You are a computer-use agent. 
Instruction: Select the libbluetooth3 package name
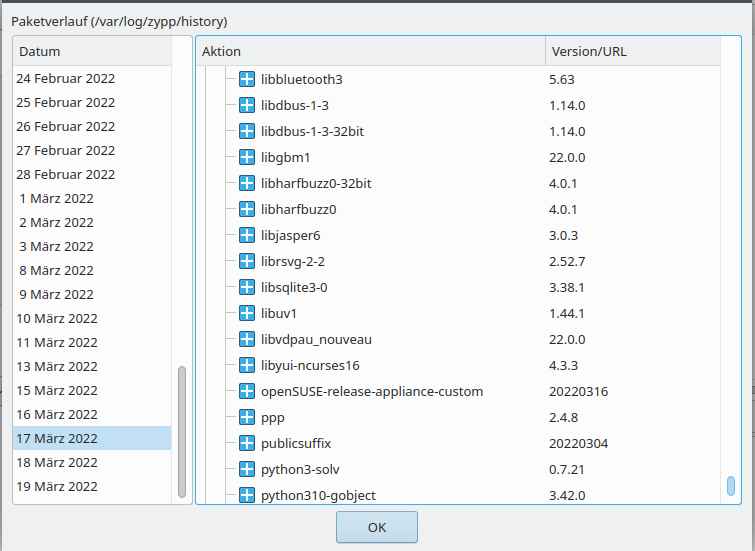coord(301,79)
